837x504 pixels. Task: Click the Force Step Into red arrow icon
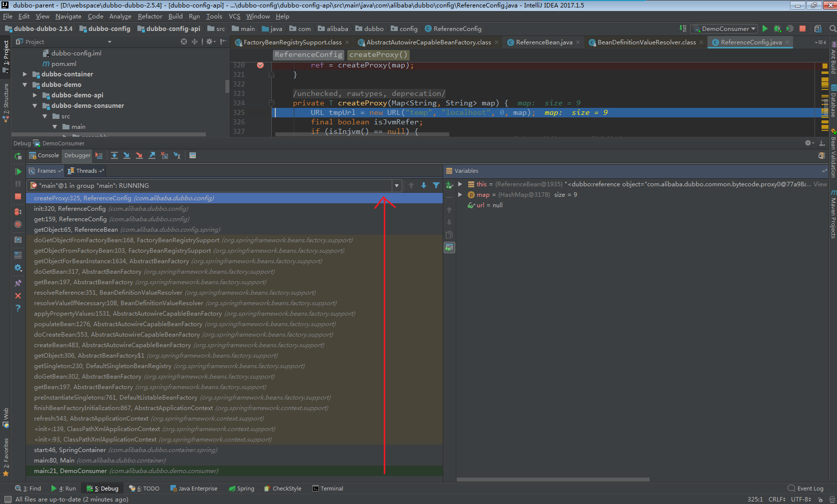tap(139, 156)
